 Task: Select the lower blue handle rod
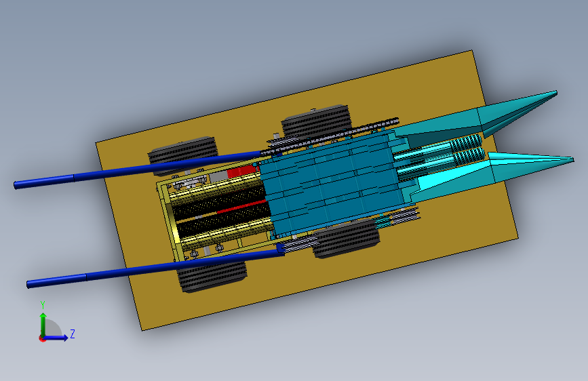click(x=154, y=267)
